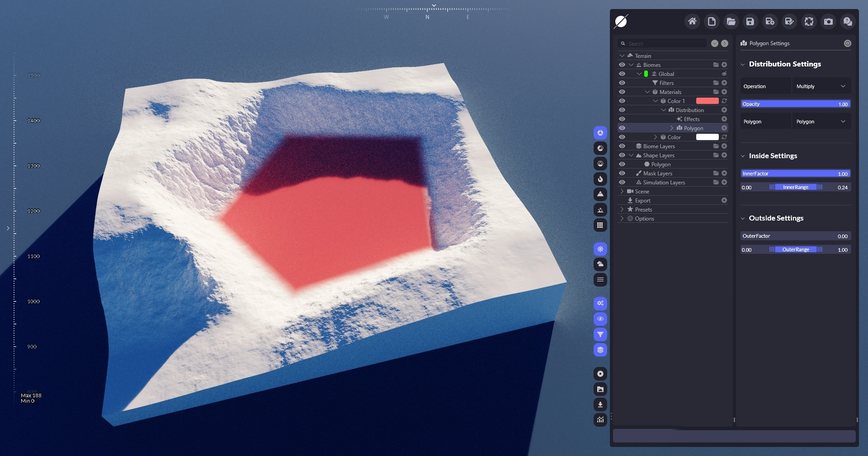Viewport: 868px width, 456px height.
Task: Expand the Scene tree node
Action: coord(622,192)
